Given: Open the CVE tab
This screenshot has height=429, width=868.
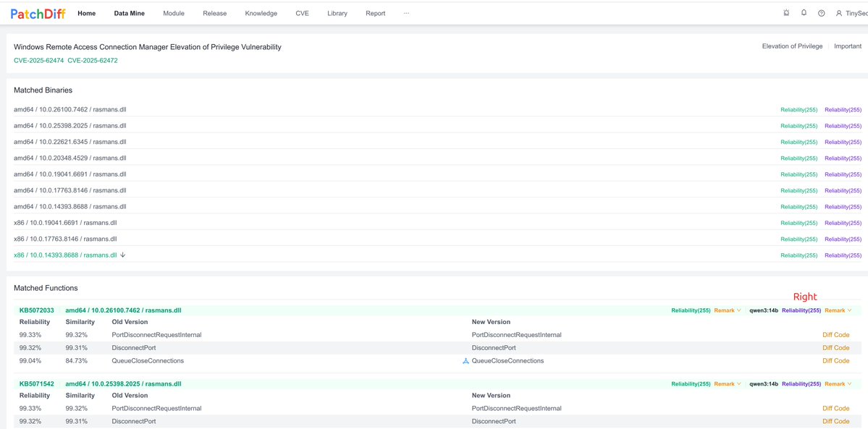Looking at the screenshot, I should [x=303, y=13].
